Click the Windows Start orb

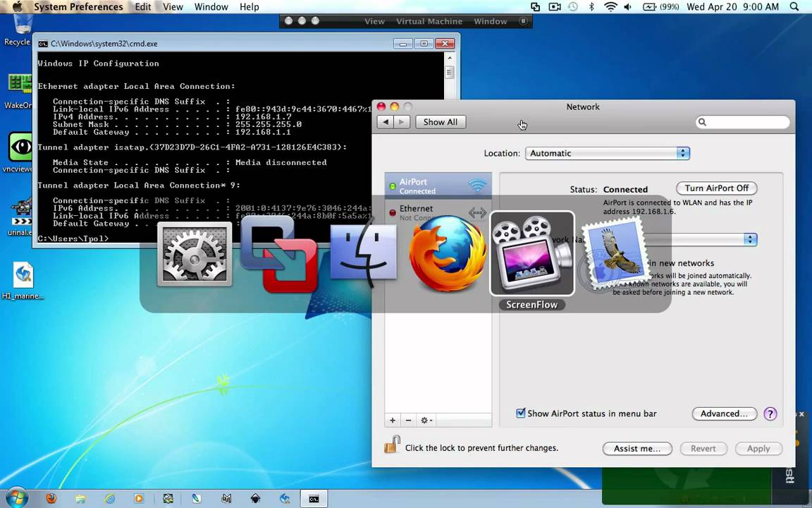[x=16, y=498]
